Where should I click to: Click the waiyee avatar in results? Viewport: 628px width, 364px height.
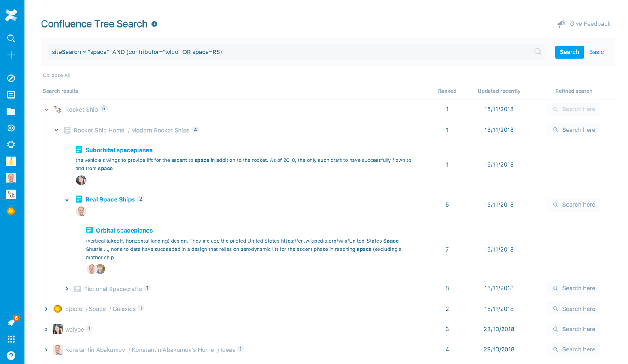[58, 329]
